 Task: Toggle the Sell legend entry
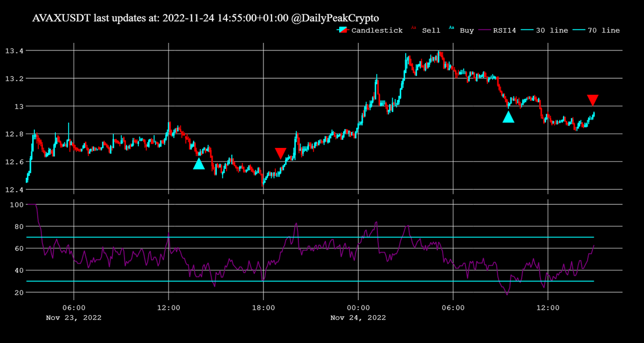(426, 31)
